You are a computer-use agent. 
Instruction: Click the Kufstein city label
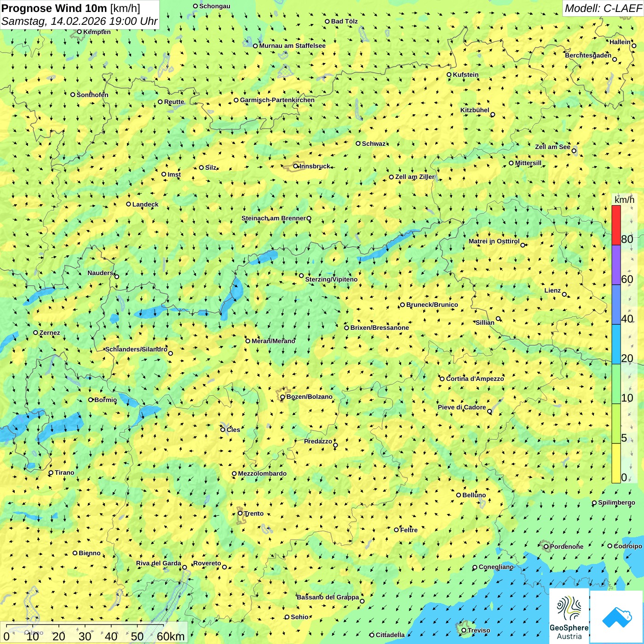coord(466,75)
